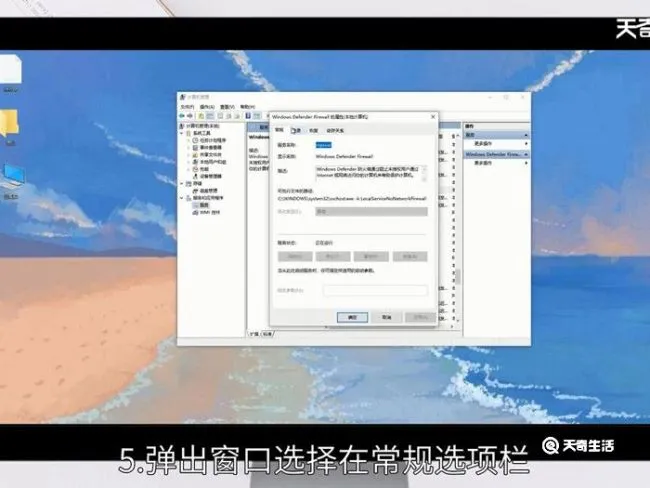The width and height of the screenshot is (650, 488).
Task: Click the Show/Hide Console Tree toolbar icon
Action: click(210, 116)
